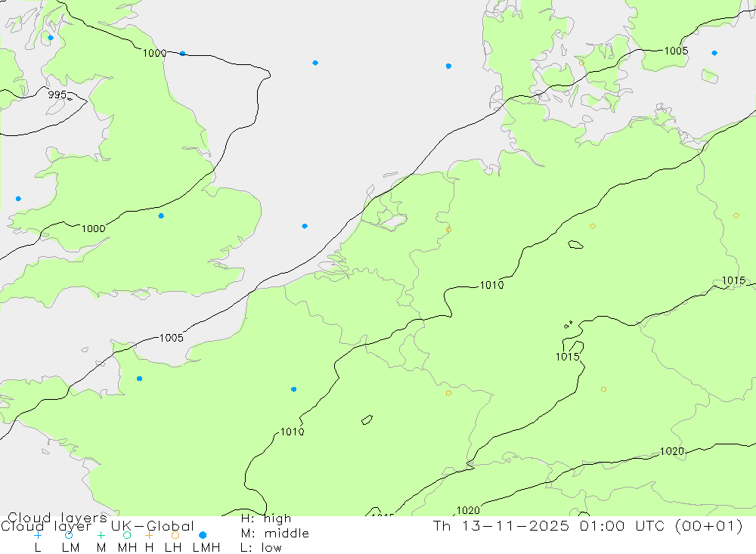Viewport: 756px width, 554px height.
Task: Click the 'MH' legend label text
Action: tap(127, 548)
